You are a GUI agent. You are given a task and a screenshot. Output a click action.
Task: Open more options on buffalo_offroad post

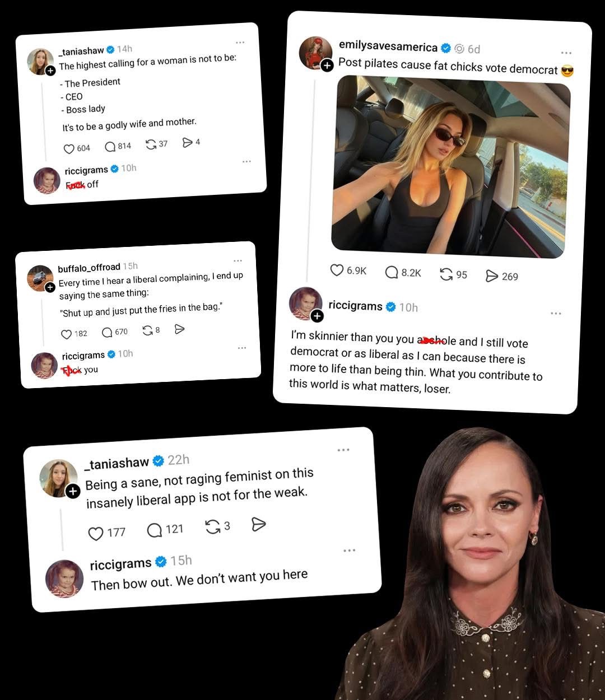(238, 260)
